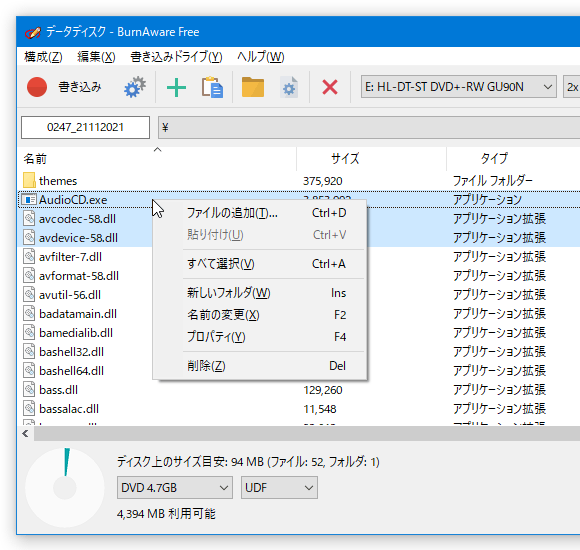Expand the 2x burn speed dropdown
The height and width of the screenshot is (550, 580).
coord(571,87)
